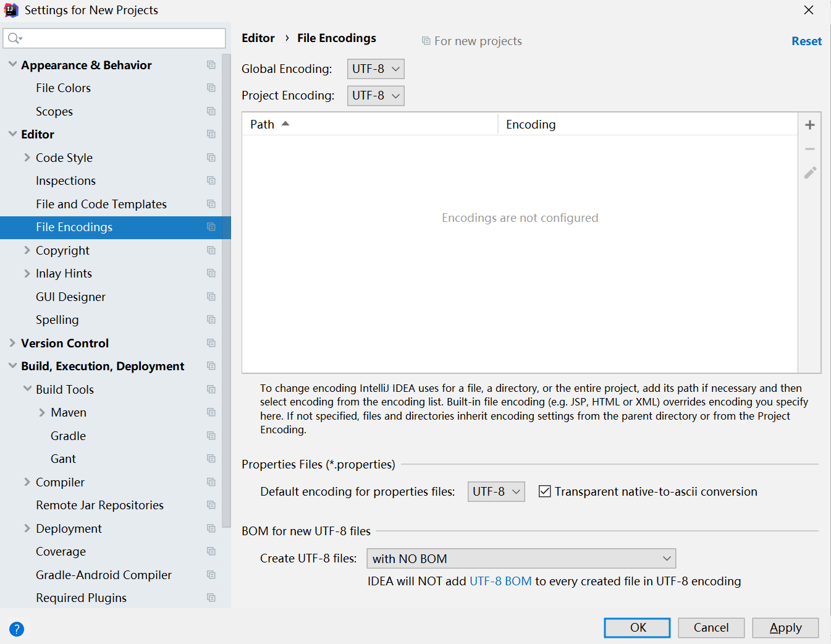Open the Global Encoding dropdown

pyautogui.click(x=376, y=69)
